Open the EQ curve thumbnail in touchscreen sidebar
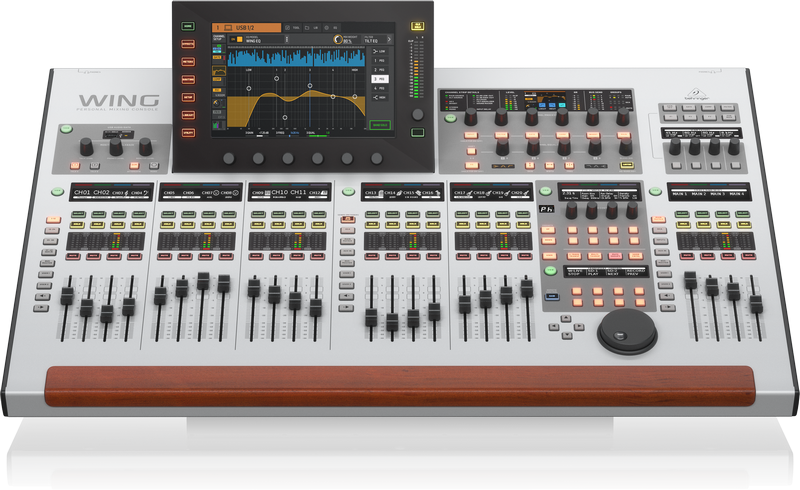The width and height of the screenshot is (800, 490). pyautogui.click(x=219, y=70)
